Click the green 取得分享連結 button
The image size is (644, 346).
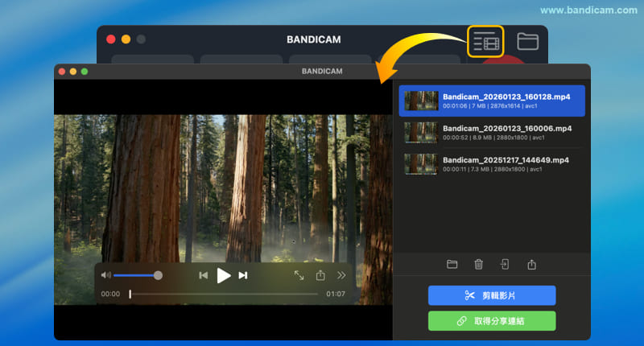coord(492,321)
